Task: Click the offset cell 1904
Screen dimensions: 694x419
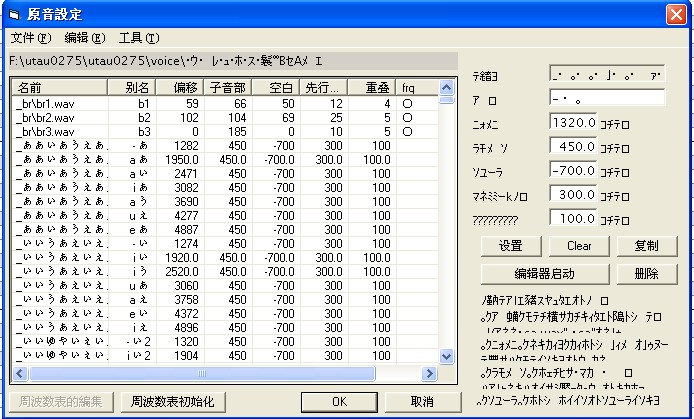Action: point(186,356)
